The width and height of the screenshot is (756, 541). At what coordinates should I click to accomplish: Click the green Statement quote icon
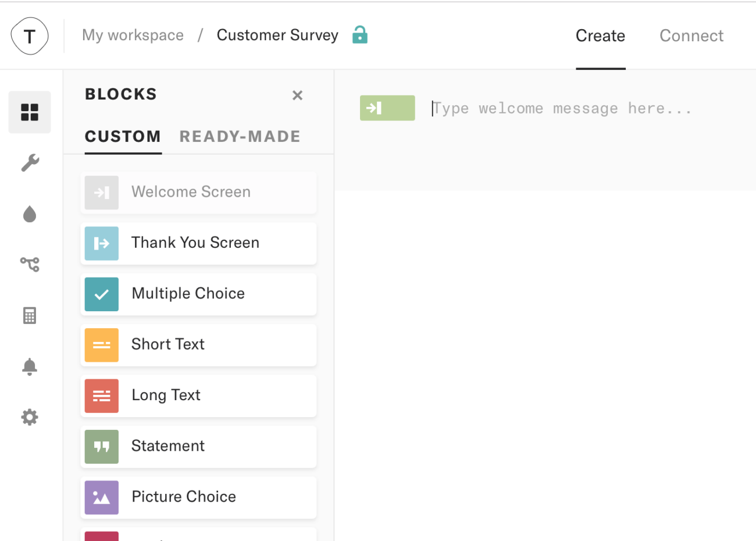pos(102,447)
